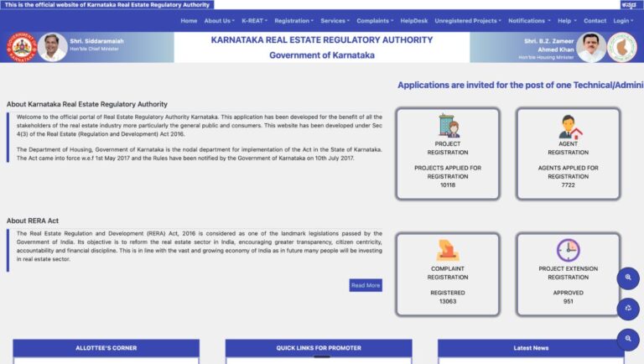Image resolution: width=644 pixels, height=364 pixels.
Task: Click the Hon'ble Chief Minister caption
Action: coord(94,49)
